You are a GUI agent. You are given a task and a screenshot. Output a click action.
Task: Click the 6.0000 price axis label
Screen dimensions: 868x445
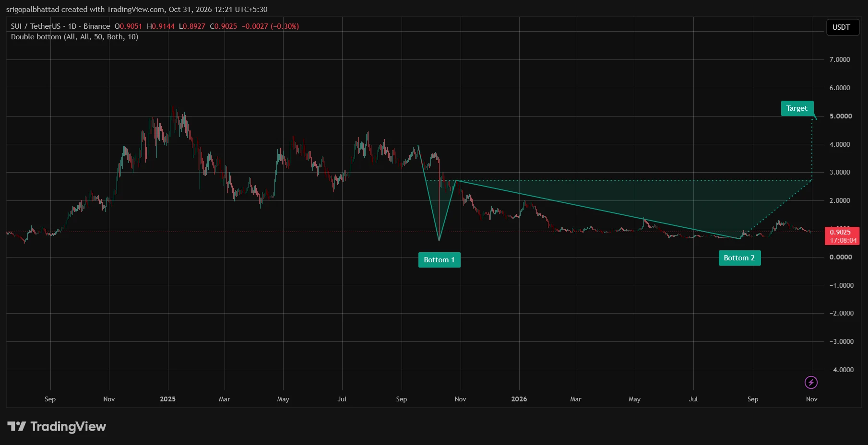(840, 88)
